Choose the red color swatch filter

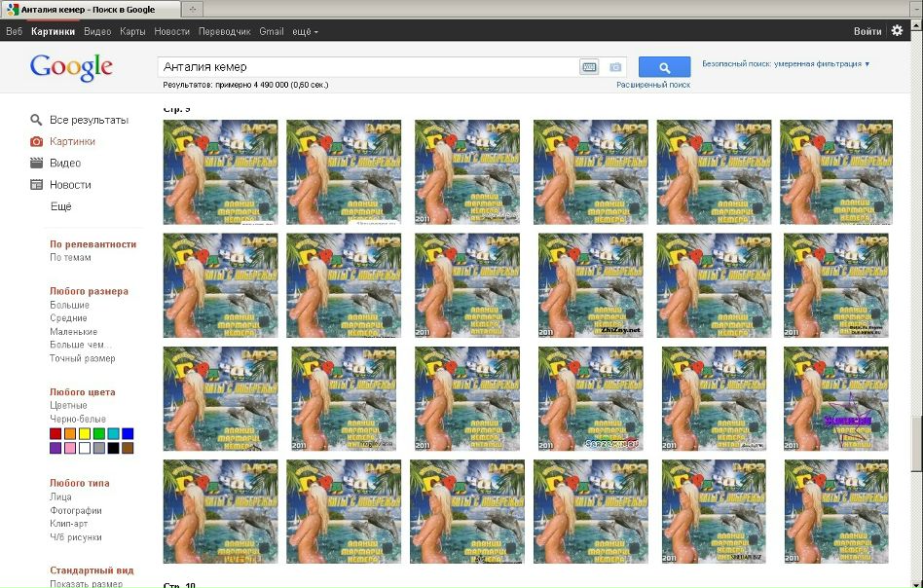pos(55,434)
